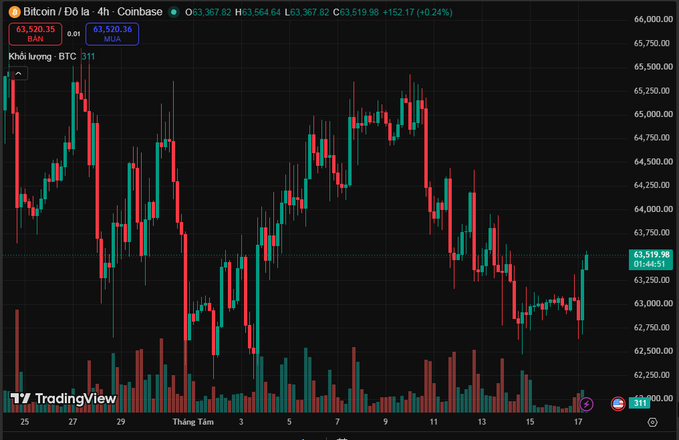The image size is (679, 440).
Task: Click the 63,750.00 price axis label
Action: click(653, 233)
